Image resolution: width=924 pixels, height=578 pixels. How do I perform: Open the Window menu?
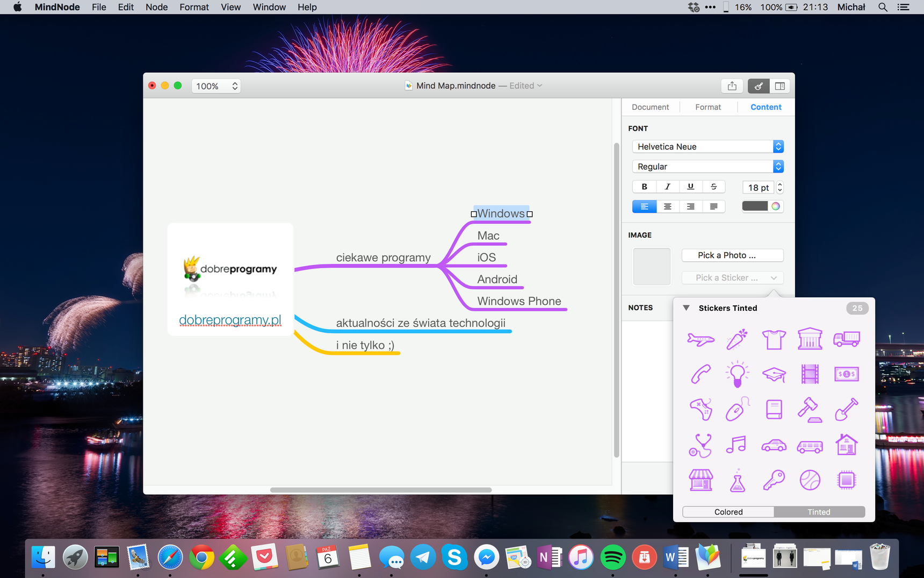(269, 7)
